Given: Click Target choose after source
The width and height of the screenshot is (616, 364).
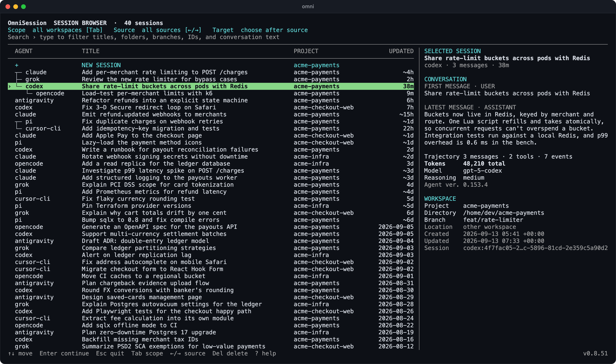Looking at the screenshot, I should (260, 30).
